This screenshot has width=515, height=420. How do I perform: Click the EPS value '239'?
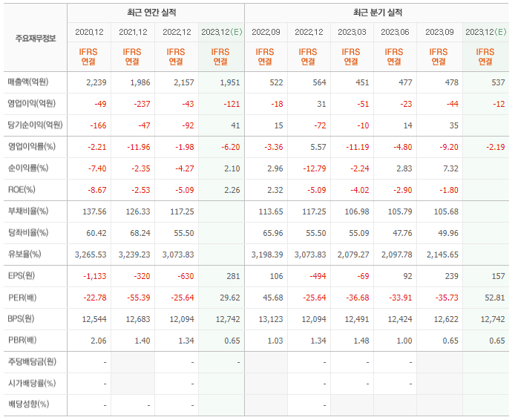tap(452, 277)
